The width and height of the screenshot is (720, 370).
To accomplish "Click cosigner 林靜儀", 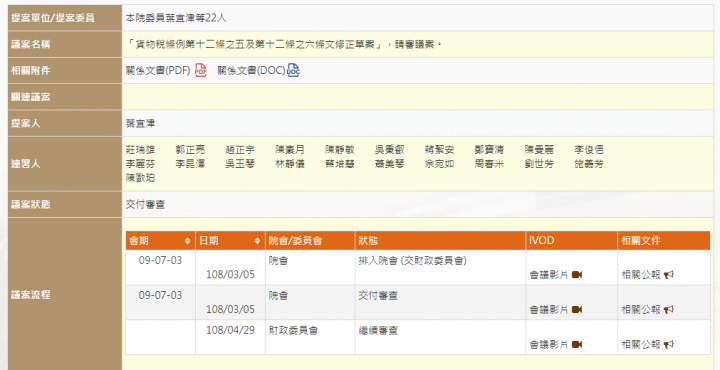I will pos(290,164).
